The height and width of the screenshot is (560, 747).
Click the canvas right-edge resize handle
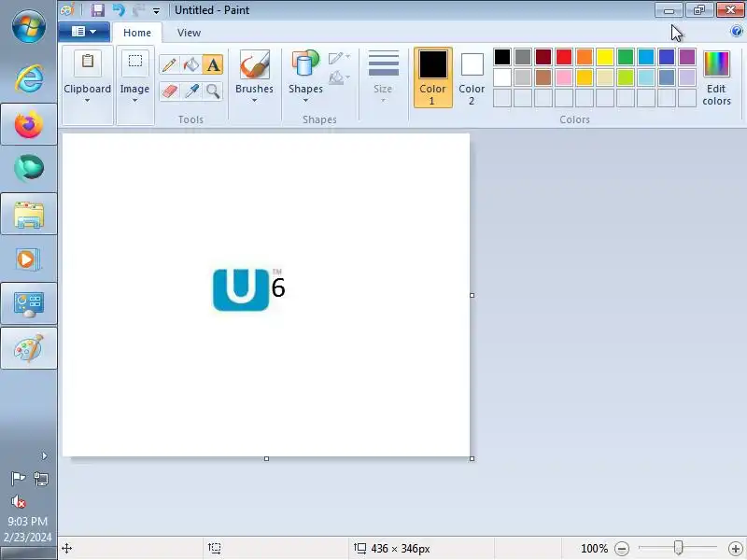472,295
